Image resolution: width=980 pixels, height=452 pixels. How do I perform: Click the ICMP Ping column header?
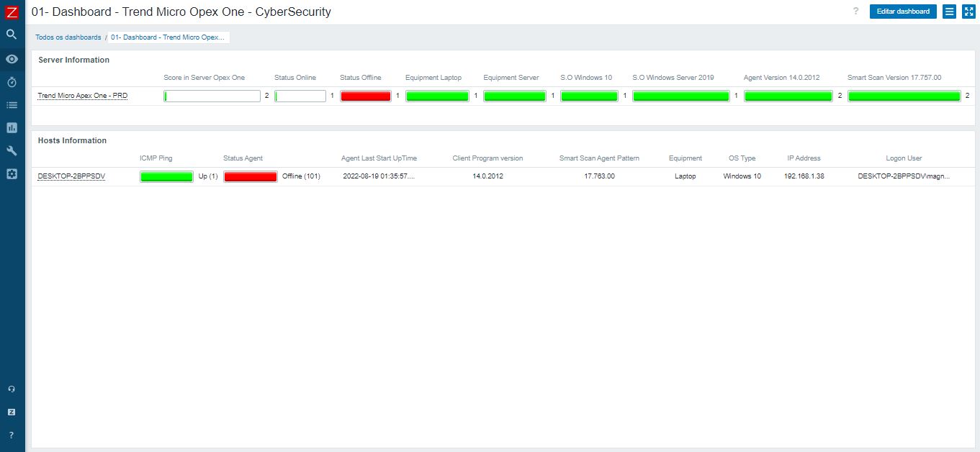[156, 158]
